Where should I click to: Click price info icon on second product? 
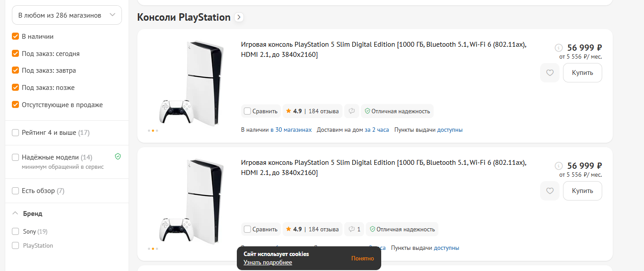point(559,166)
